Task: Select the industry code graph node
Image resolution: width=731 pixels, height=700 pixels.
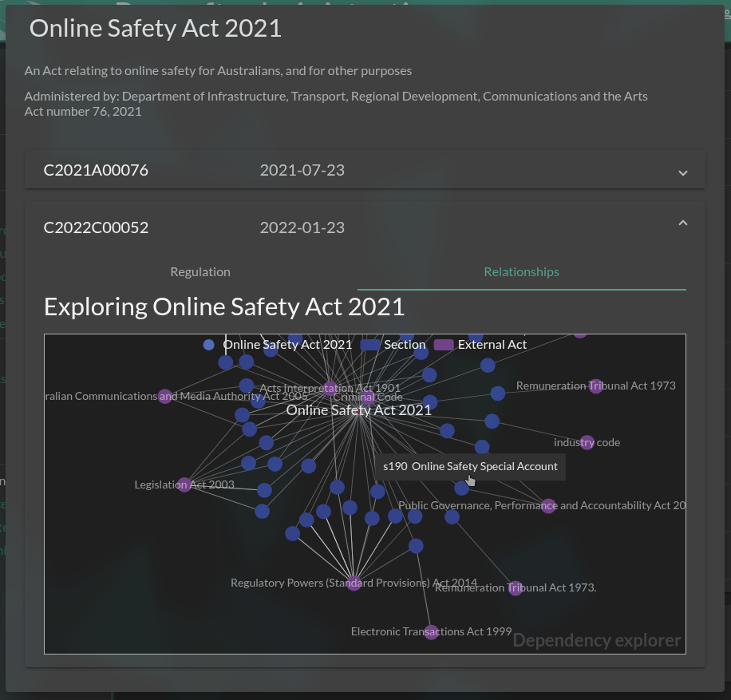Action: (587, 442)
